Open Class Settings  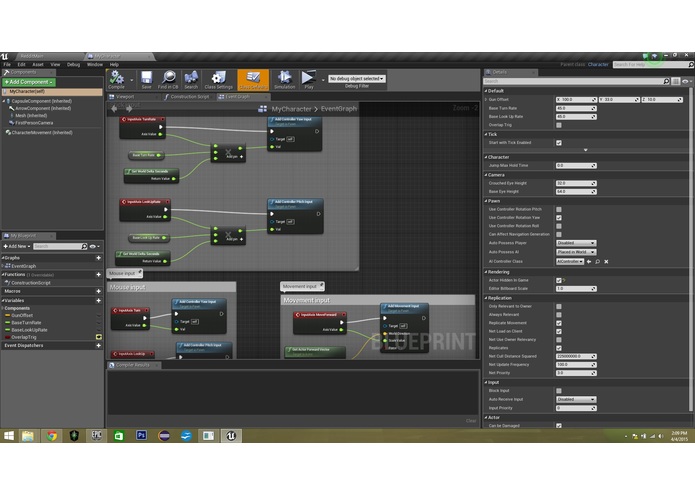219,80
